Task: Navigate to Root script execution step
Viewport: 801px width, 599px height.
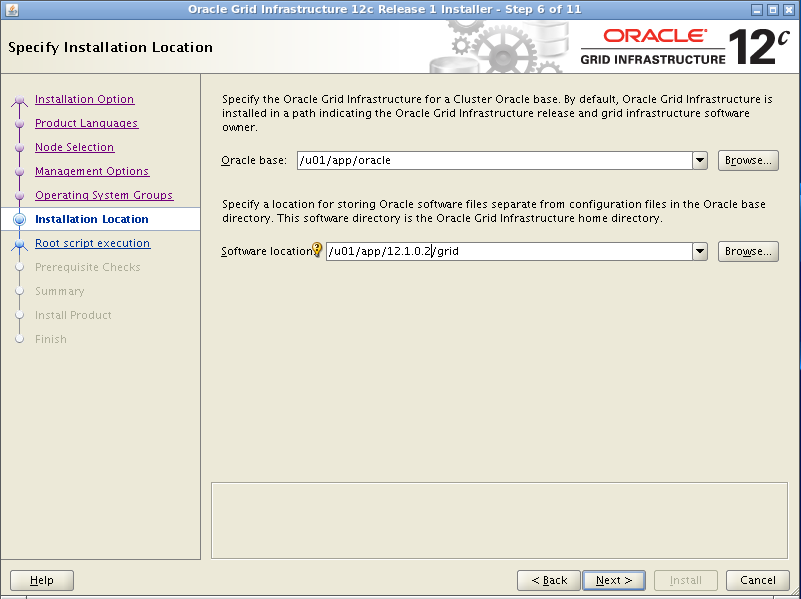Action: coord(92,244)
